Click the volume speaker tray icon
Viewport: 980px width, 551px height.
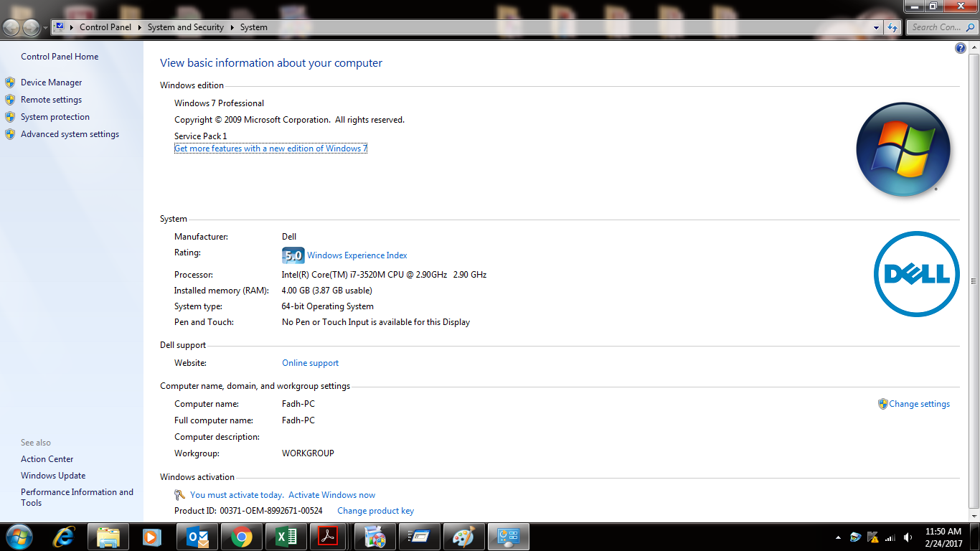pos(908,537)
